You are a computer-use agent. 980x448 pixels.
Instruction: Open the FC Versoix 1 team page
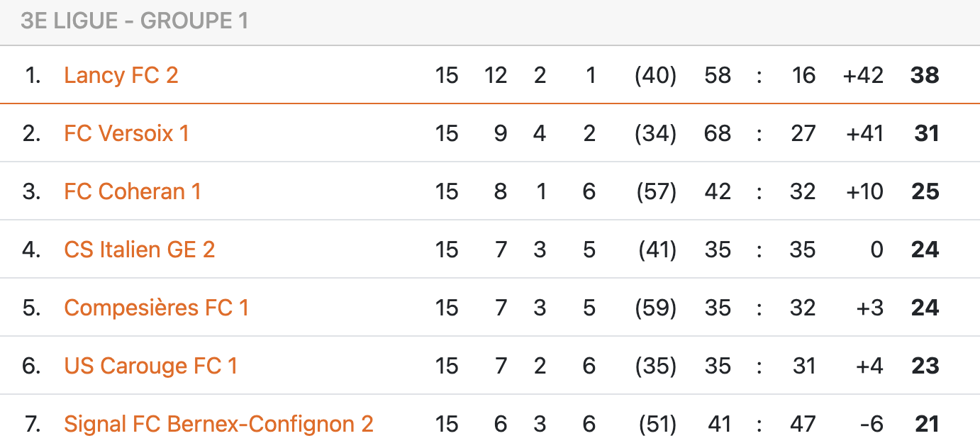pyautogui.click(x=126, y=133)
